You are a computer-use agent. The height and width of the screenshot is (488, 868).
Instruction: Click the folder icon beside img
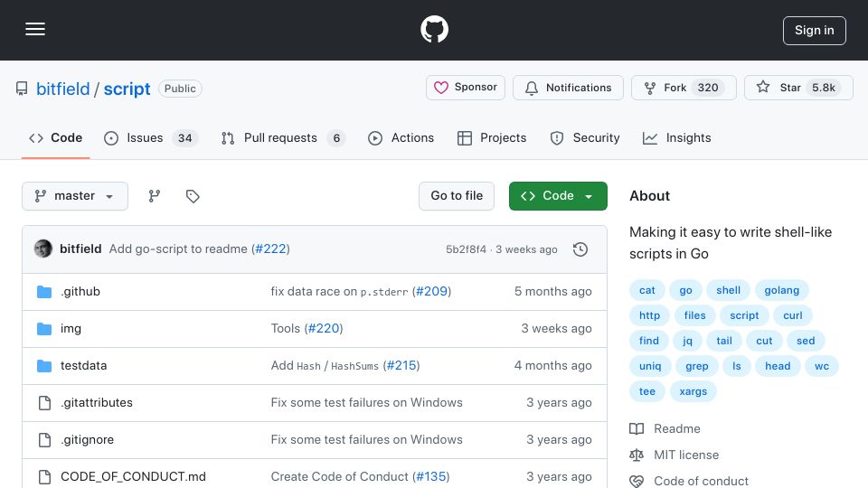[x=44, y=329]
